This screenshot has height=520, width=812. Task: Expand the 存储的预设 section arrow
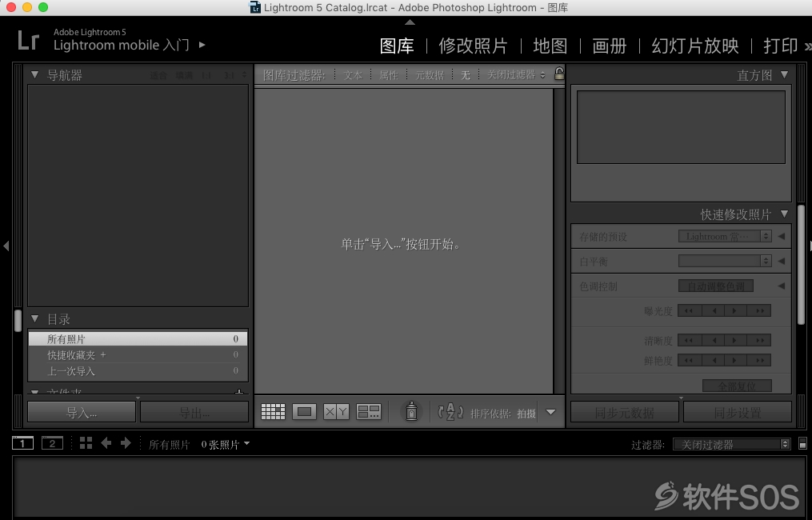pos(782,236)
